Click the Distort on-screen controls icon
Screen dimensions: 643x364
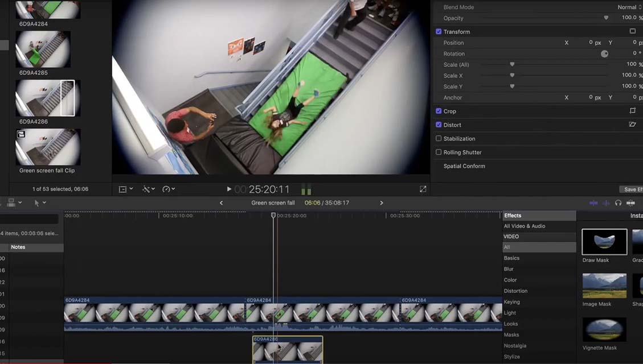[x=632, y=125]
